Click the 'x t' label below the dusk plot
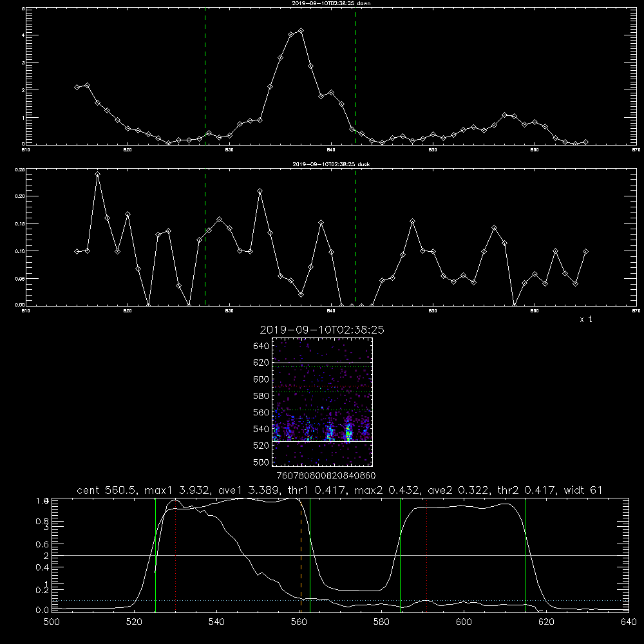Screen dimensions: 644x644 pos(585,319)
